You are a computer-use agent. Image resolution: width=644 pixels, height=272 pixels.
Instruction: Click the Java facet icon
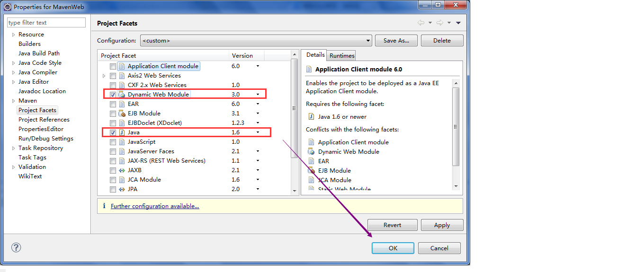pos(122,132)
